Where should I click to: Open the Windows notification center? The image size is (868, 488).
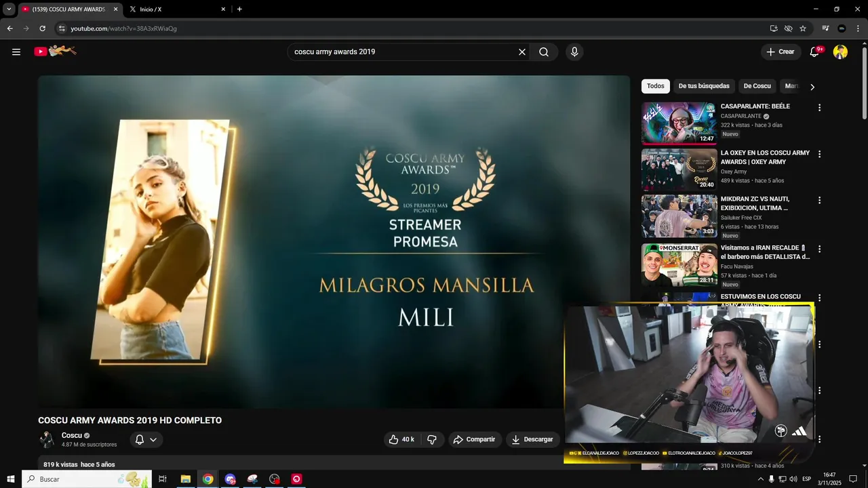[853, 479]
